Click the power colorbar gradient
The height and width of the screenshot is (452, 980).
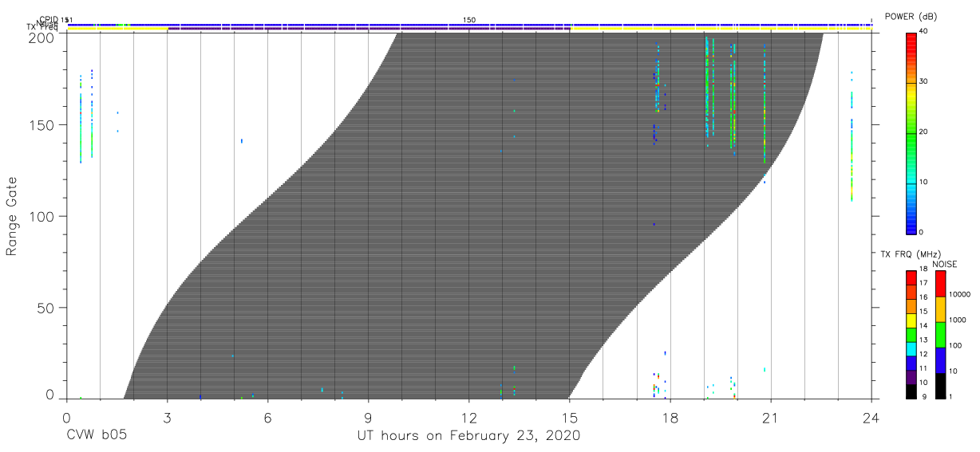(x=911, y=132)
